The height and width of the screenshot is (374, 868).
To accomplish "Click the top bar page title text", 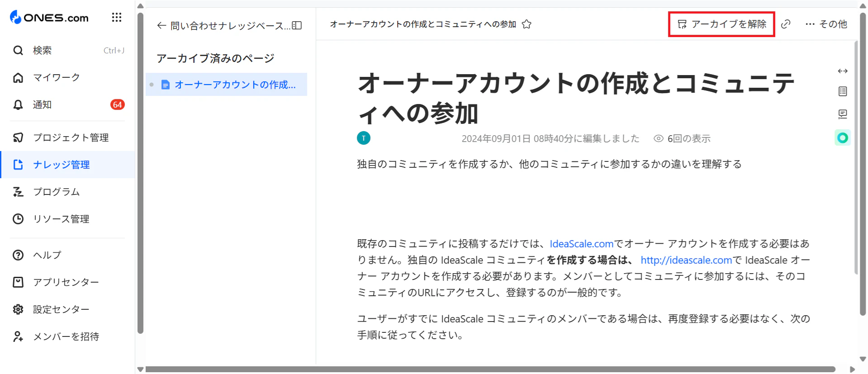I will (423, 24).
